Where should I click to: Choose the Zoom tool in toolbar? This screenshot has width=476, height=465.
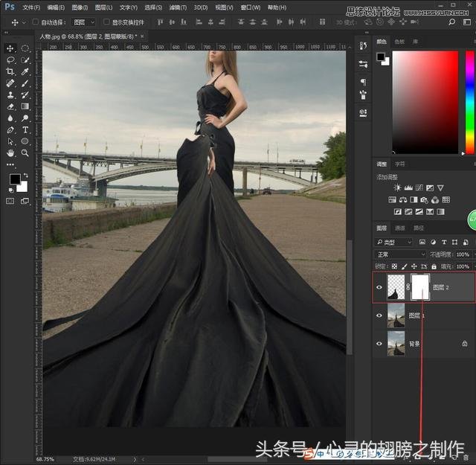click(x=25, y=153)
